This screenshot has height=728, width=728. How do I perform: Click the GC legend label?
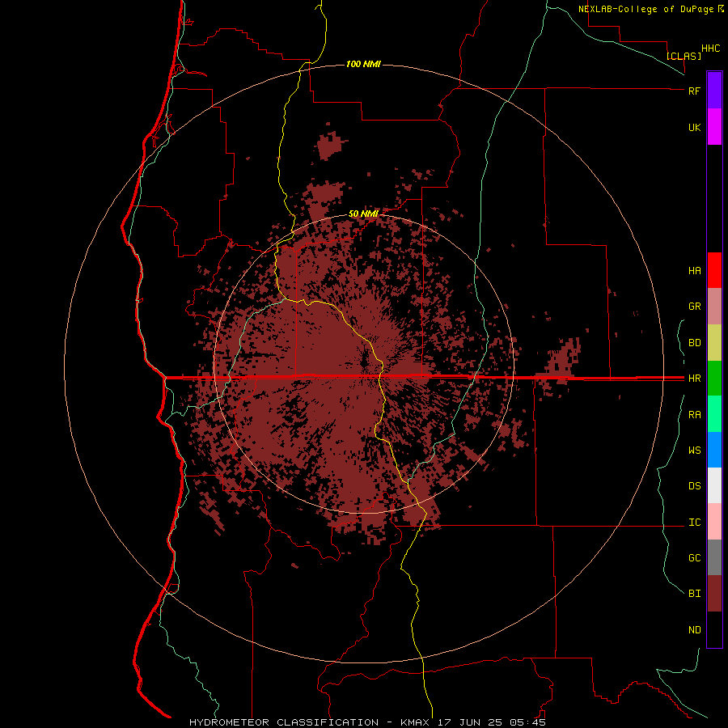pos(694,557)
